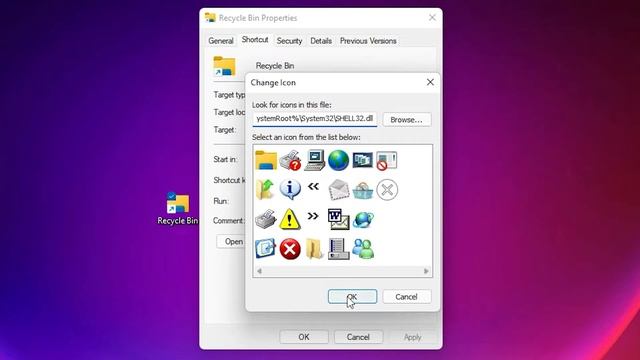Go to the Details tab
640x360 pixels.
click(x=321, y=41)
